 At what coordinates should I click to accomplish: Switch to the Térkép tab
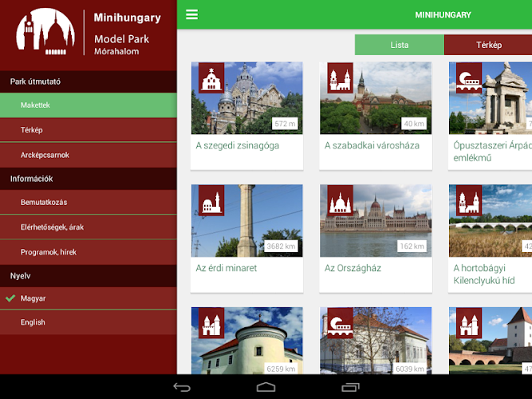coord(488,45)
